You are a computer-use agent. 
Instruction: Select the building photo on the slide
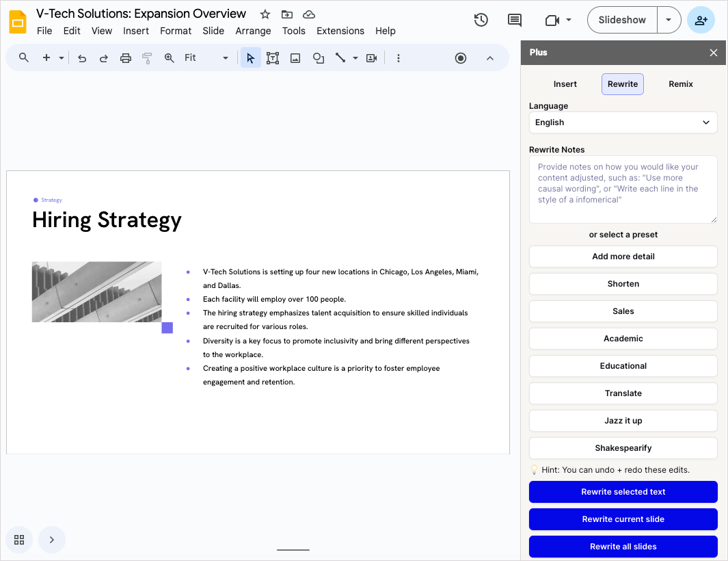pyautogui.click(x=96, y=292)
